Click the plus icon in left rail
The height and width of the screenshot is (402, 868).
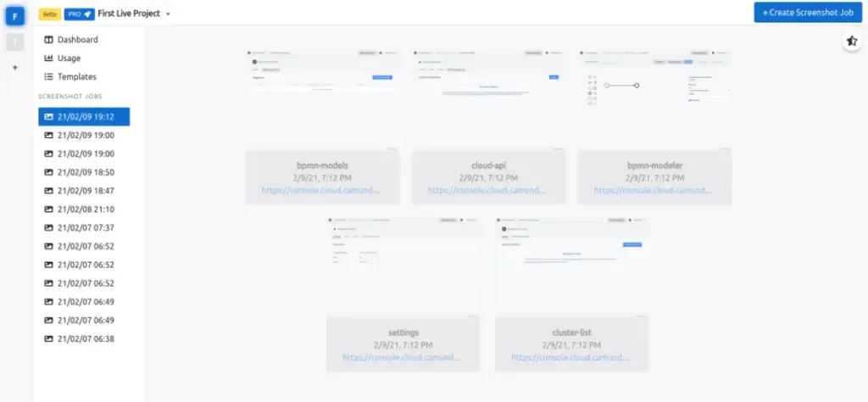coord(14,67)
